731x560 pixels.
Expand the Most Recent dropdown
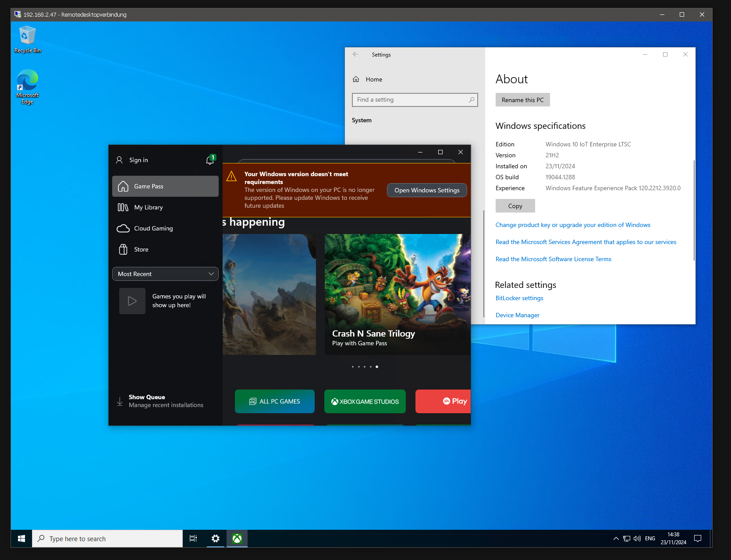[x=165, y=274]
